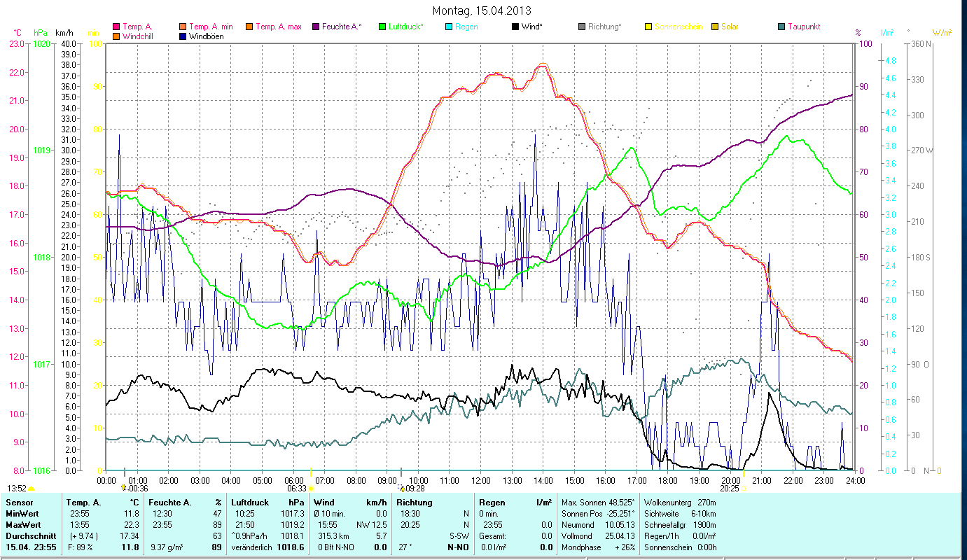Click the Temp. A. column header in table
The height and width of the screenshot is (560, 967).
tap(83, 503)
